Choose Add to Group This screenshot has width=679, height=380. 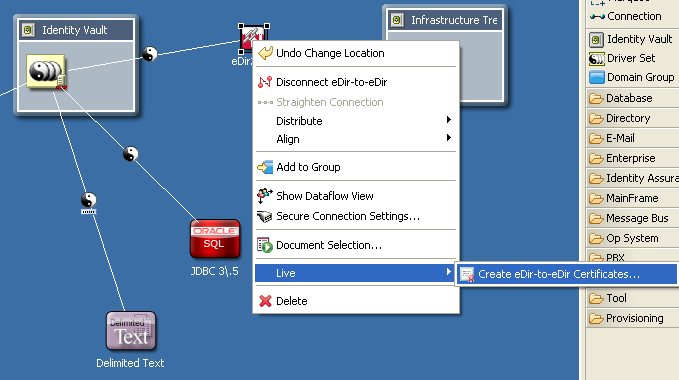tap(356, 167)
